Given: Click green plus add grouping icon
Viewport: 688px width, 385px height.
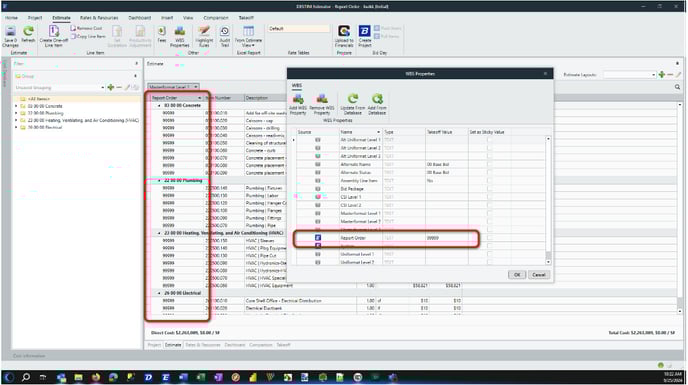Looking at the screenshot, I should pyautogui.click(x=111, y=87).
